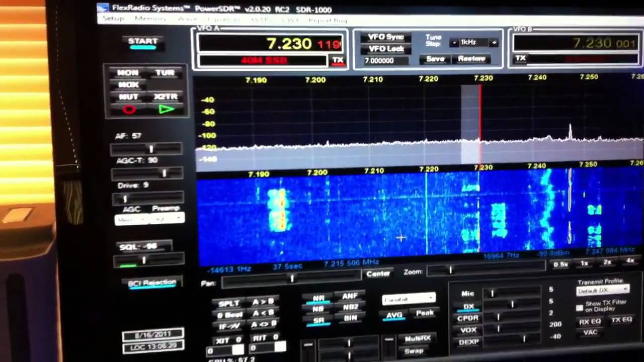Adjust the AF volume slider
Screen dimensions: 644x362
pyautogui.click(x=146, y=149)
